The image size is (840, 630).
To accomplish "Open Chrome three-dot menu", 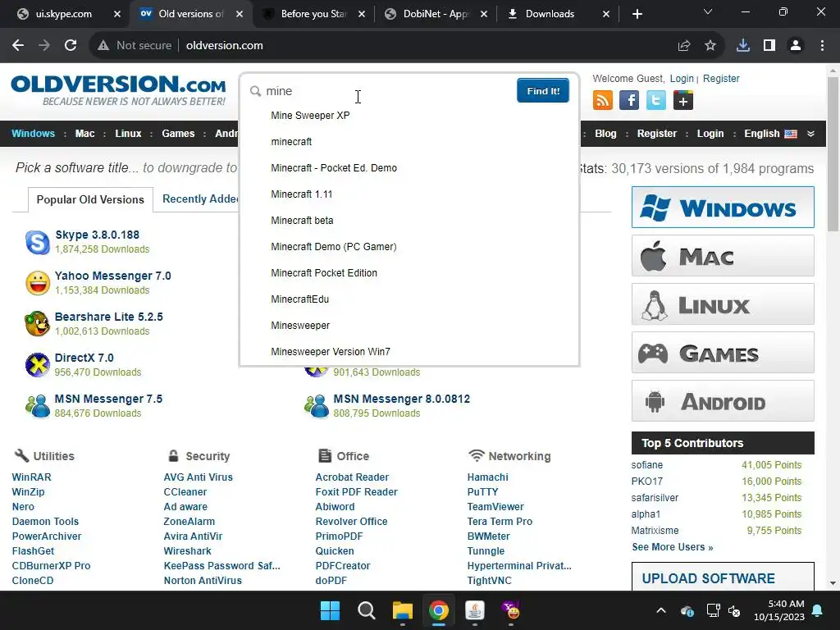I will 822,46.
